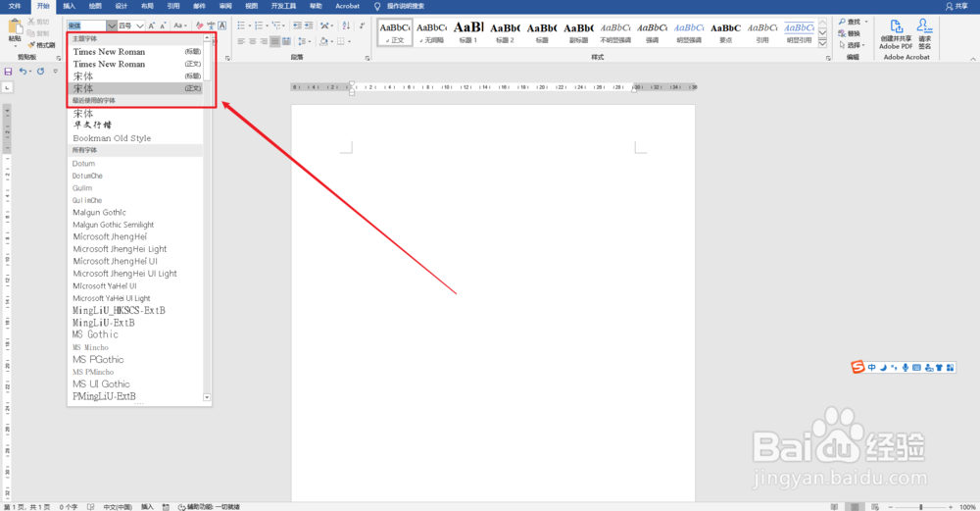The height and width of the screenshot is (511, 980).
Task: Choose Bookman Old Style from font list
Action: click(112, 138)
